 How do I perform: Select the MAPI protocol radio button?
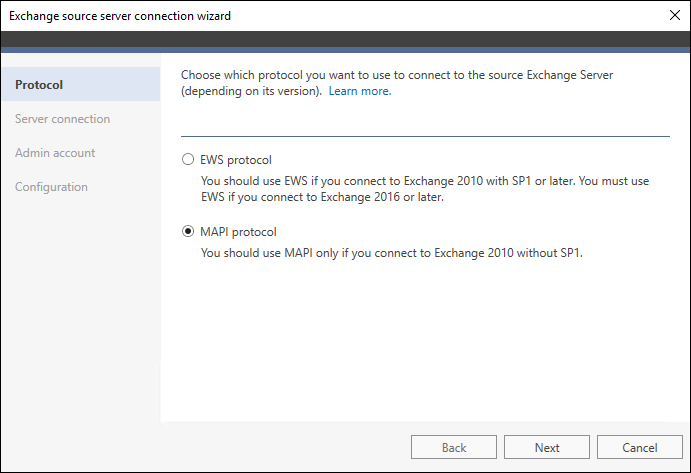(188, 231)
